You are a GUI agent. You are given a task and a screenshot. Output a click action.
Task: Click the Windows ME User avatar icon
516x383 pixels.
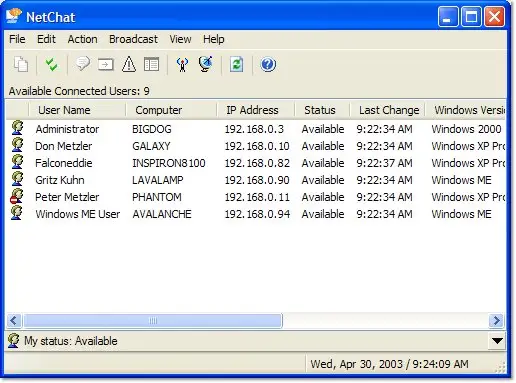pos(17,213)
